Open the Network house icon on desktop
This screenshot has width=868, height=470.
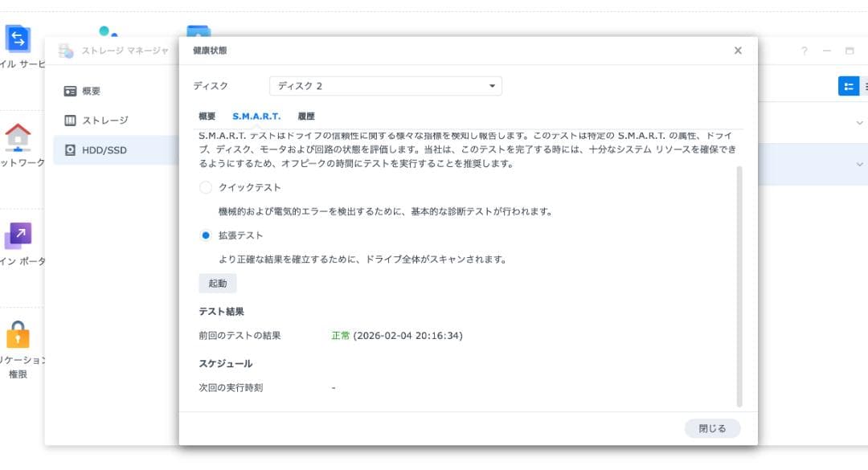(x=18, y=137)
